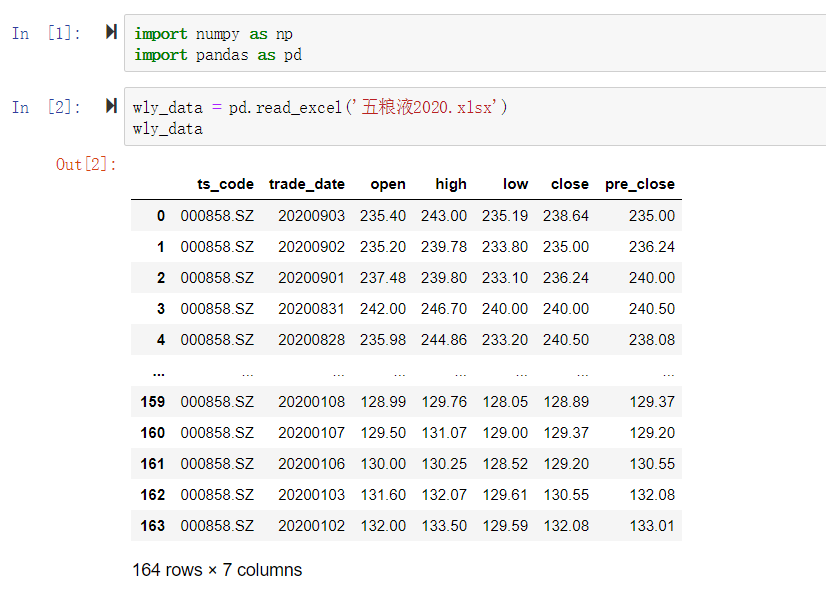Select row index 1 label
This screenshot has height=590, width=826.
click(x=161, y=247)
